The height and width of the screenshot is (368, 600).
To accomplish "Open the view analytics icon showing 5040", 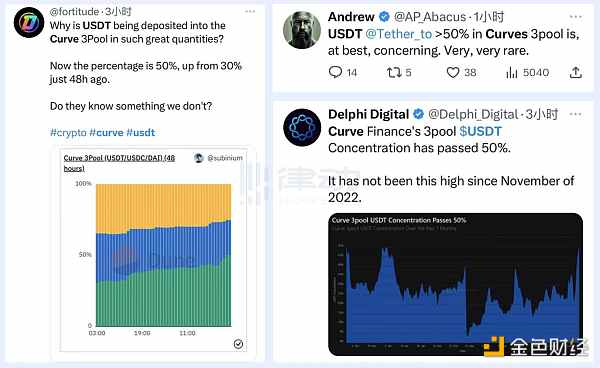I will [x=512, y=72].
